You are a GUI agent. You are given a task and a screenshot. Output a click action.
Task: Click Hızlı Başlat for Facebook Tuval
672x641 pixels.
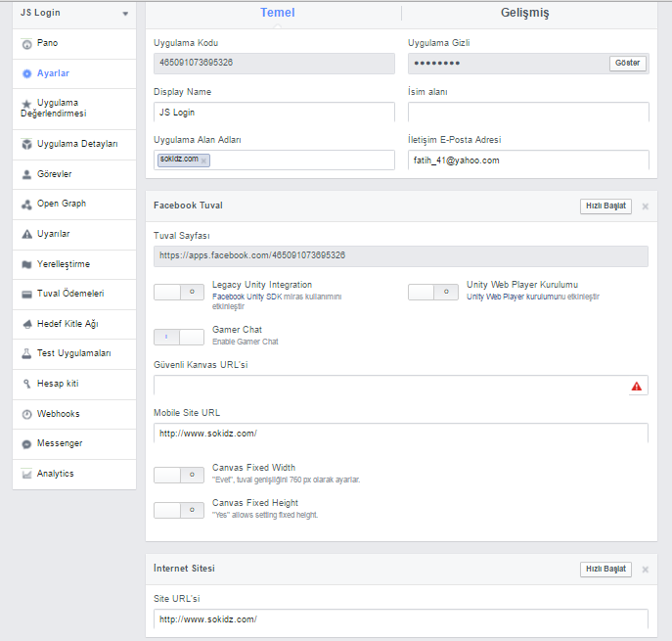(605, 206)
